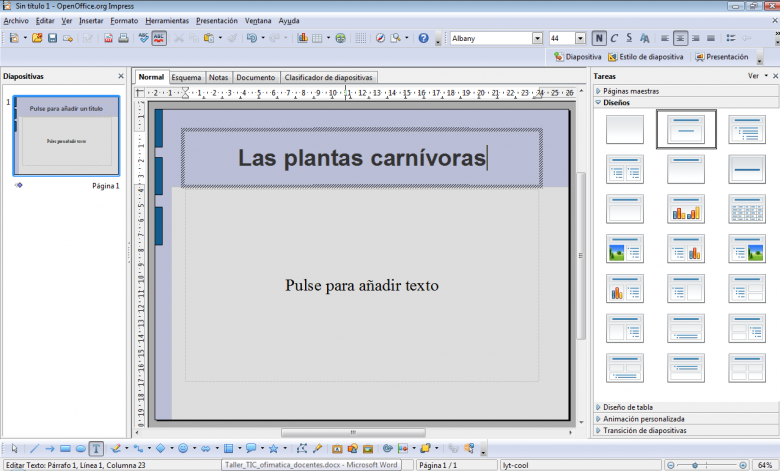Select the Rectangle drawing tool
Image resolution: width=780 pixels, height=471 pixels.
pyautogui.click(x=65, y=448)
